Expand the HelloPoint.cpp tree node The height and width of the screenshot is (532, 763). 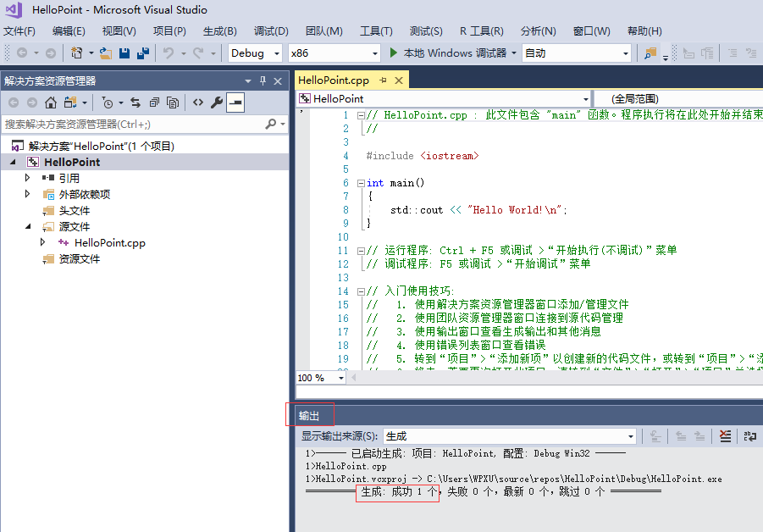[43, 242]
